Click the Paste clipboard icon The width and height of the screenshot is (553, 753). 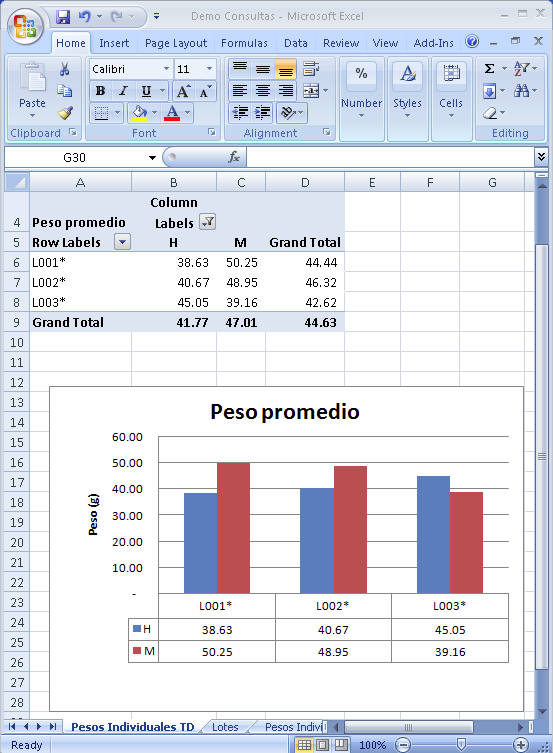tap(32, 77)
